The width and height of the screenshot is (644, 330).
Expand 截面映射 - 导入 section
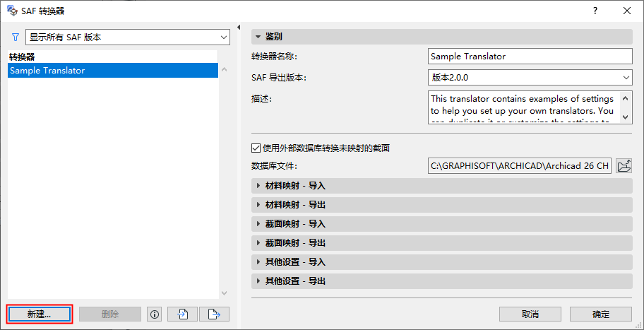click(x=441, y=224)
